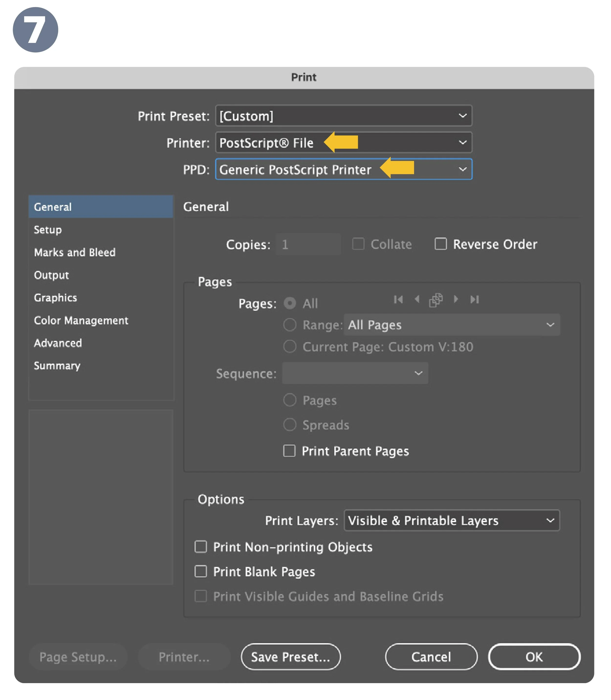The image size is (611, 700).
Task: Click the Save Preset button
Action: click(290, 657)
